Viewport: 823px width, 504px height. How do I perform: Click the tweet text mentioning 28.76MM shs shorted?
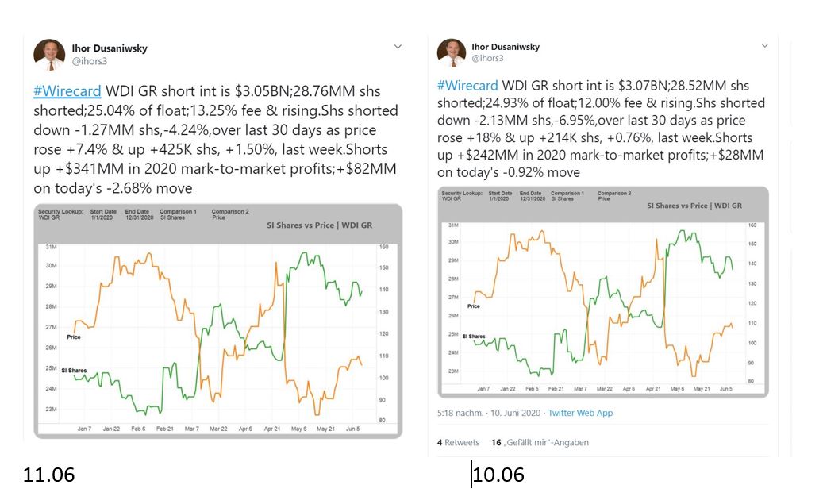215,139
